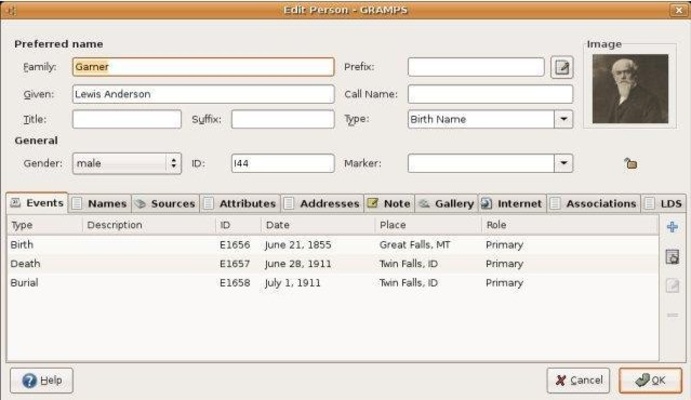Click the edit name button beside Prefix
The image size is (691, 400).
pos(563,67)
